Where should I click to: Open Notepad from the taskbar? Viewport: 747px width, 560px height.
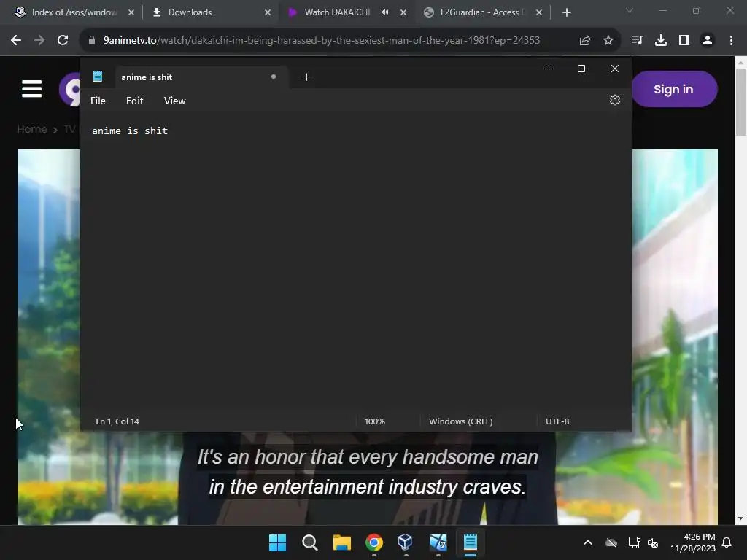coord(471,542)
